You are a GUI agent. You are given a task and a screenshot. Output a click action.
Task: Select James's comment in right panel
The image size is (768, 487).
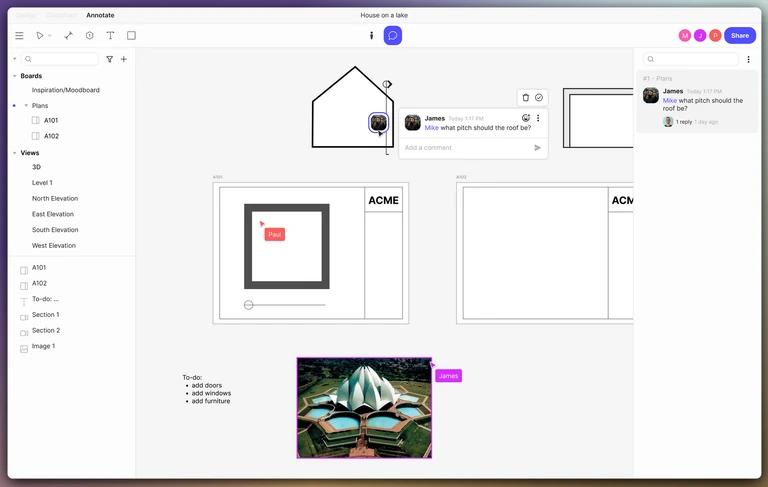(x=696, y=101)
